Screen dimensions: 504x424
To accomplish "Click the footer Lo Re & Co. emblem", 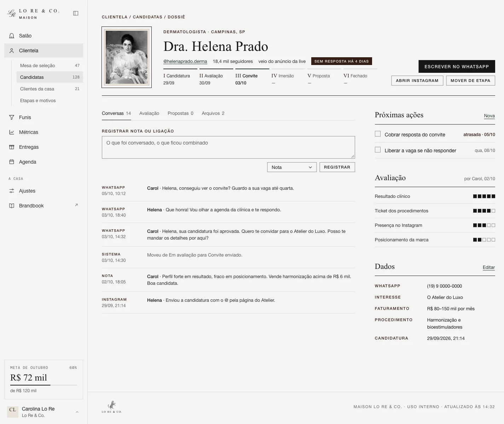I will [x=112, y=407].
